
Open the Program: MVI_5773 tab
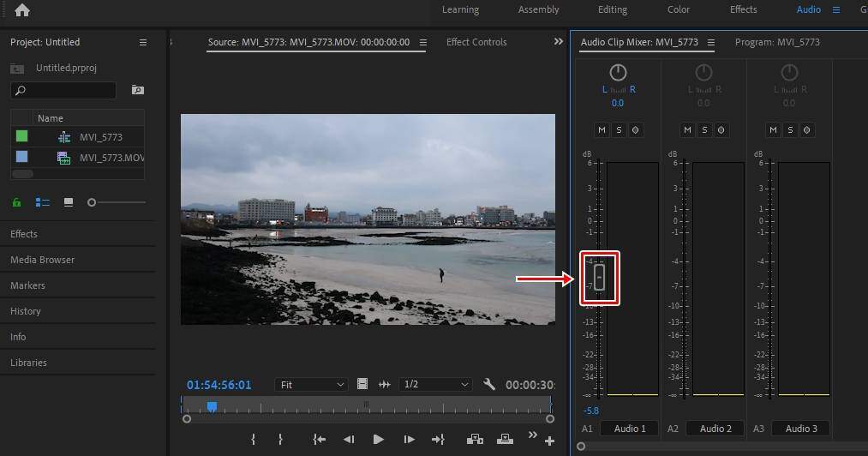click(777, 42)
